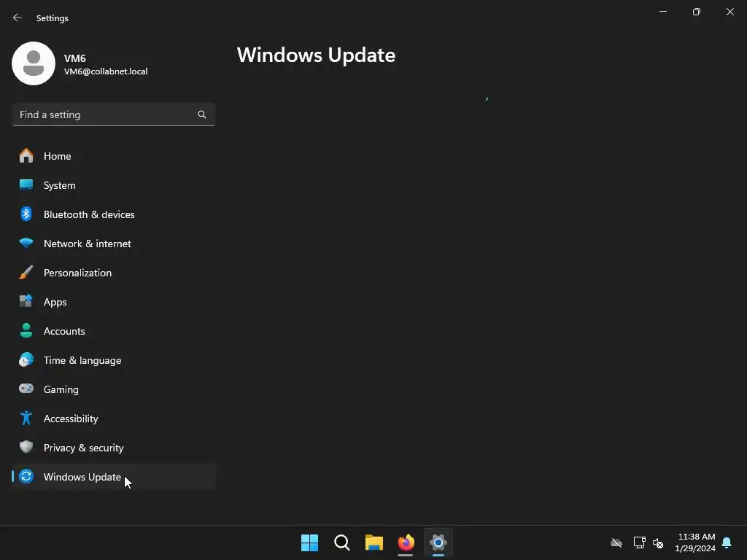Select Apps in the sidebar
The image size is (747, 560).
coord(113,302)
